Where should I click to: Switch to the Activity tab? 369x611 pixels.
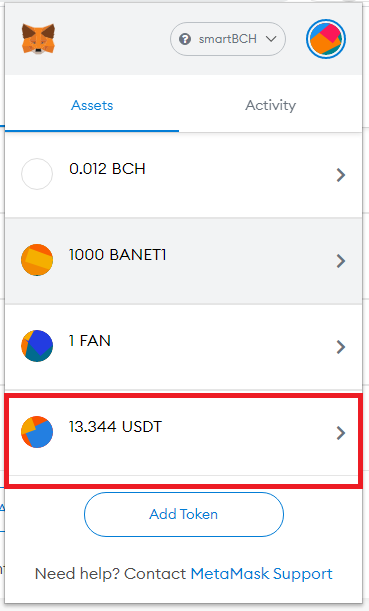tap(270, 105)
